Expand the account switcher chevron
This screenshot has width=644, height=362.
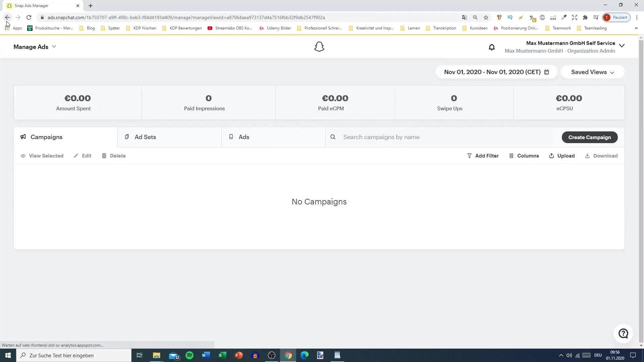click(622, 46)
